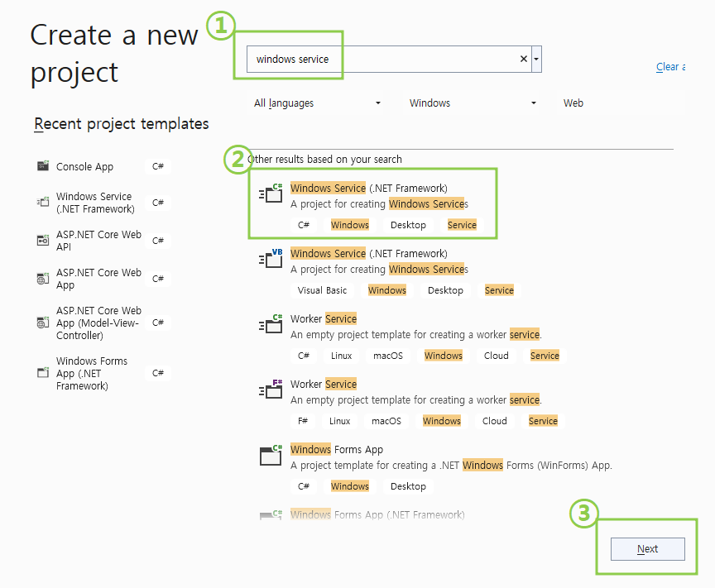Click the C# Windows Service result icon
This screenshot has width=715, height=588.
[x=271, y=193]
